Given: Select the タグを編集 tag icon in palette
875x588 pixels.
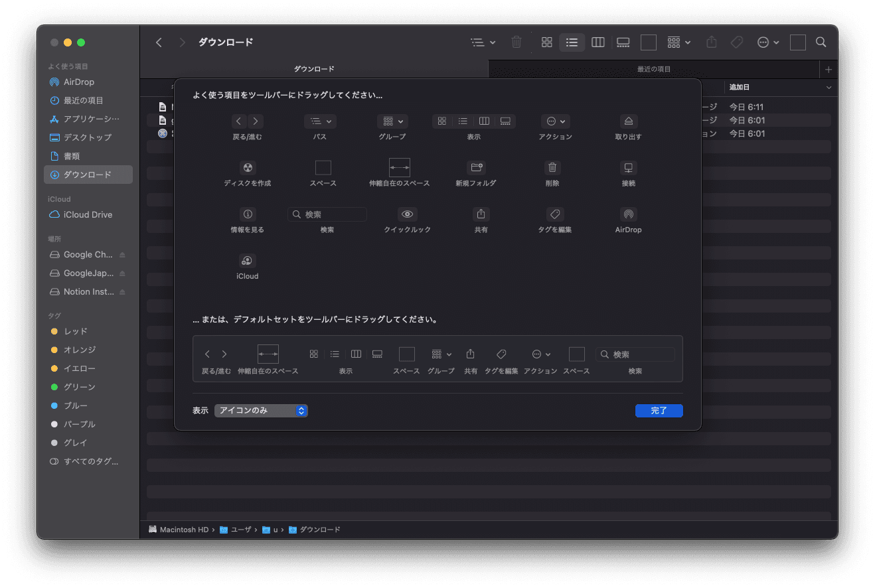Looking at the screenshot, I should (x=555, y=214).
